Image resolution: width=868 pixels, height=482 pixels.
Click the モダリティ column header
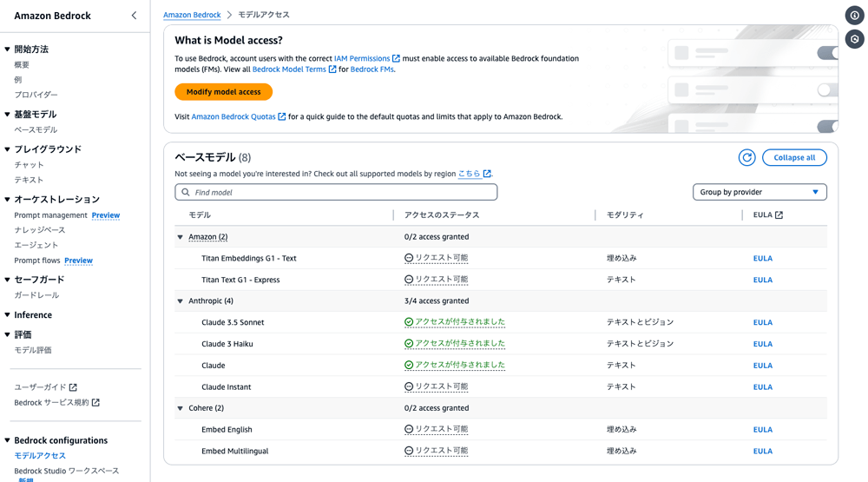coord(625,215)
